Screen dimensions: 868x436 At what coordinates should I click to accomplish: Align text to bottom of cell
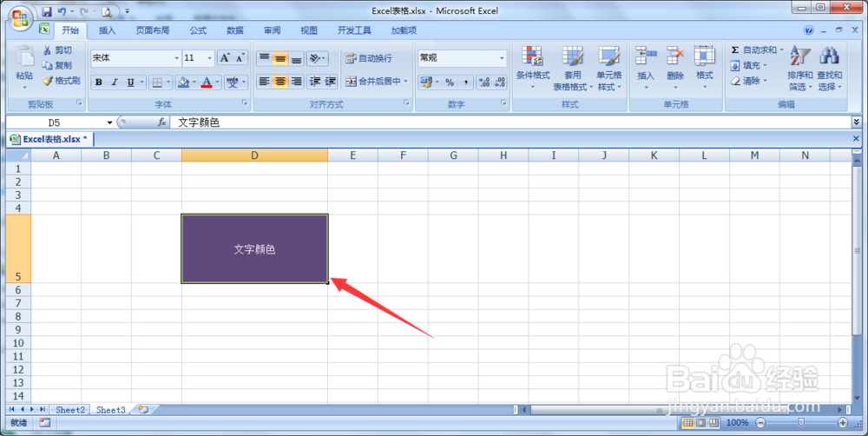tap(296, 58)
